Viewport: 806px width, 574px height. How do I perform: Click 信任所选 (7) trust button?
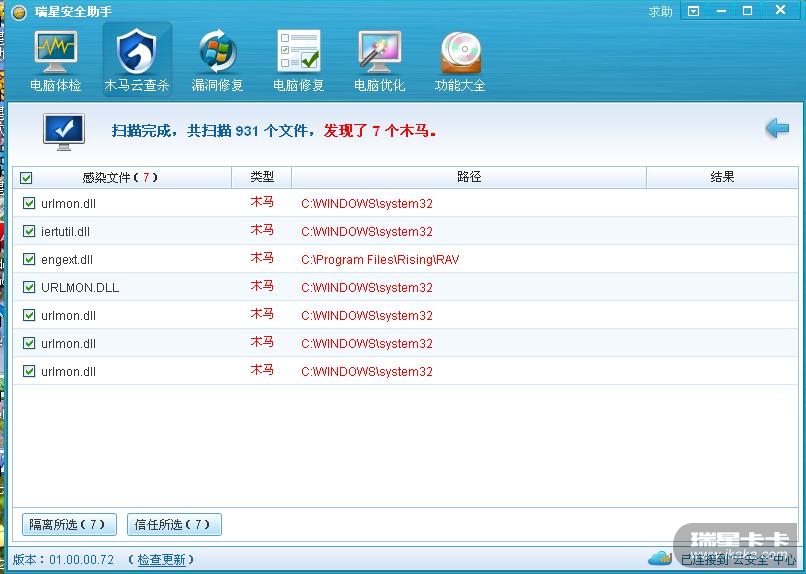coord(174,525)
